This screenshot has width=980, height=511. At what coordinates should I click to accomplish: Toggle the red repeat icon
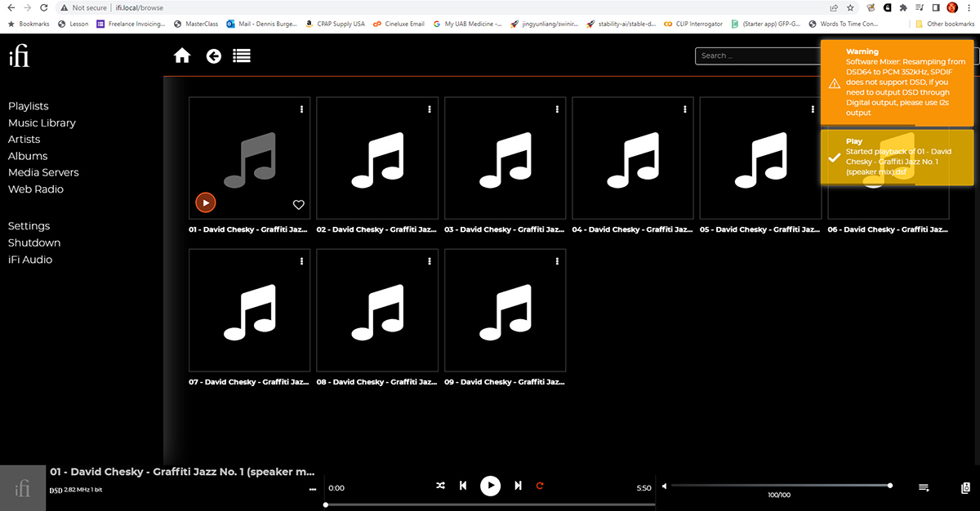(540, 486)
